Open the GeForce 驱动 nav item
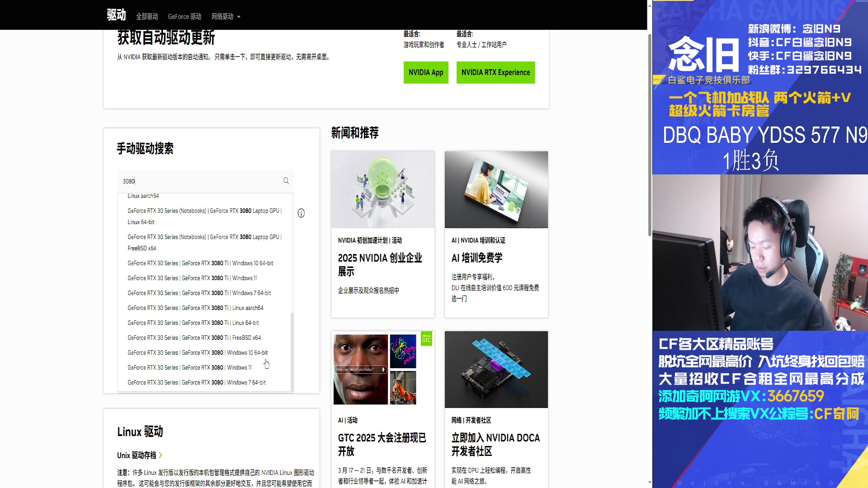 (x=184, y=17)
